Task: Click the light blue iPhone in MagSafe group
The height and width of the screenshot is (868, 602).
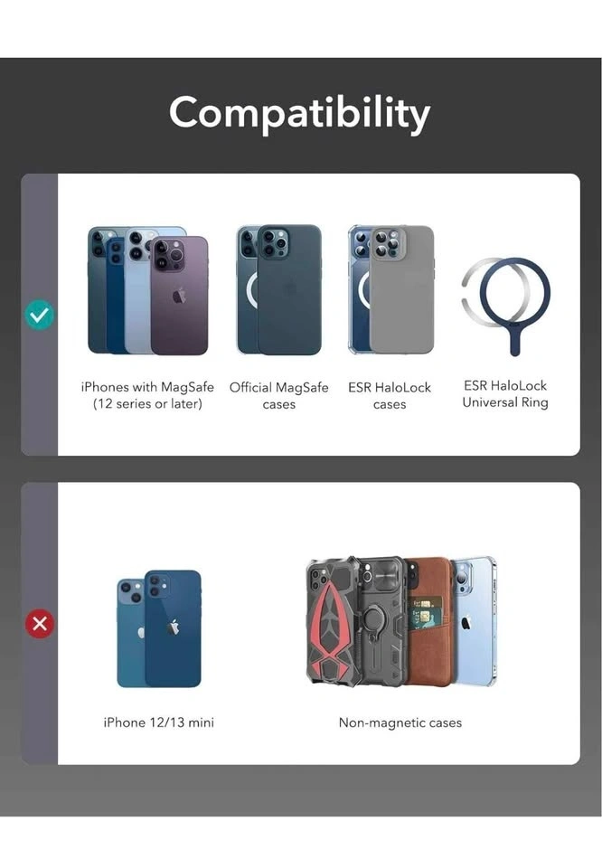Action: (x=138, y=292)
